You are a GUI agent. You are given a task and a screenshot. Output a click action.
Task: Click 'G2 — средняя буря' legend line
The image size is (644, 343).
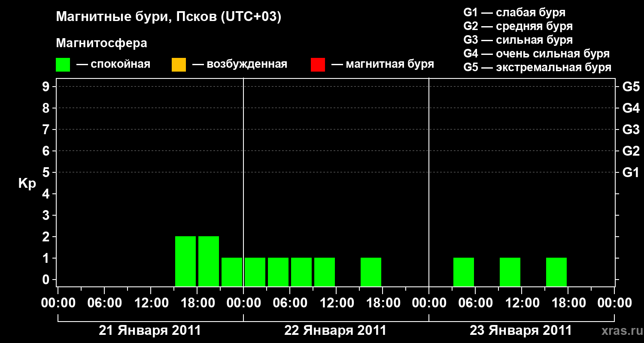point(518,26)
